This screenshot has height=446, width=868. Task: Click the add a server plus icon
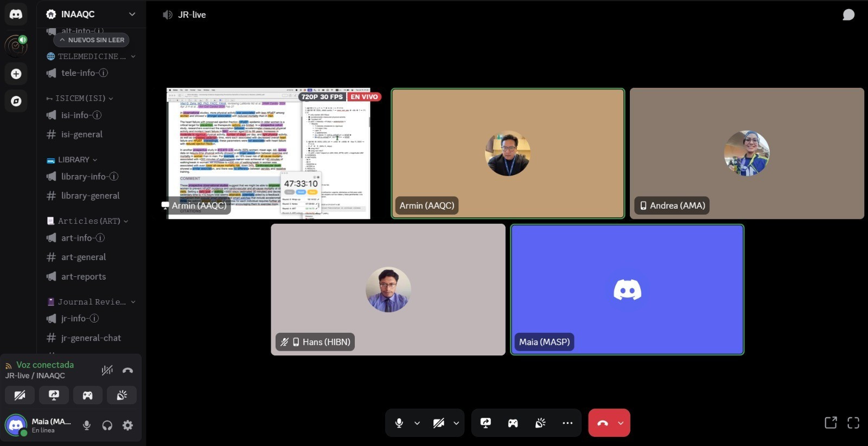point(16,74)
